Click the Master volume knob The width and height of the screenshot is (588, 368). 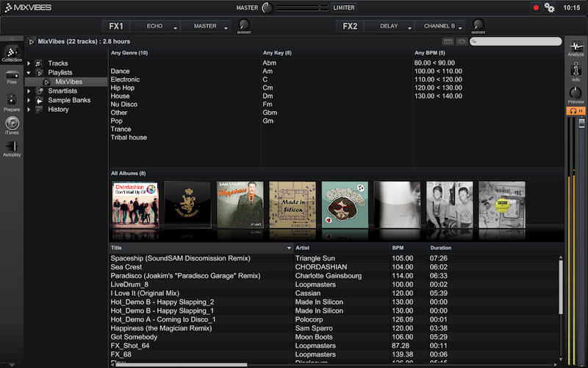click(x=266, y=7)
